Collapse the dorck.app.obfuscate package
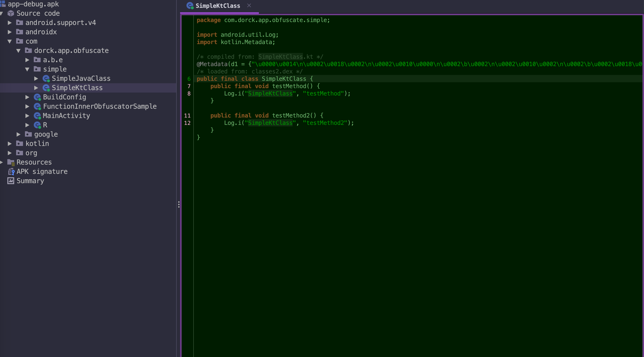The width and height of the screenshot is (644, 357). [18, 50]
